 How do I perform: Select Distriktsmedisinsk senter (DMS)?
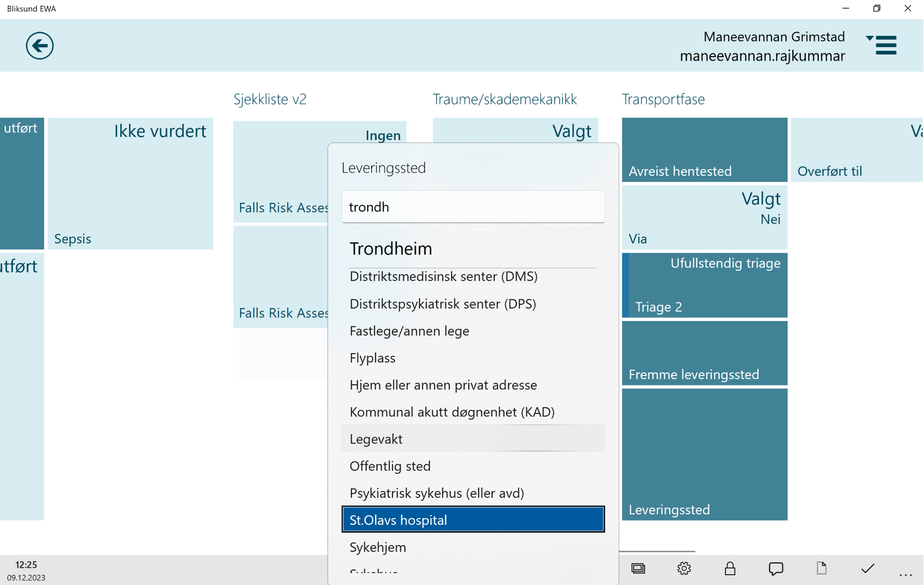click(473, 276)
